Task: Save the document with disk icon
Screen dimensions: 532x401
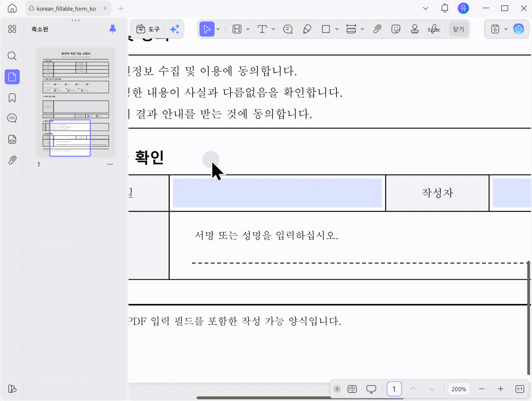Action: [495, 29]
